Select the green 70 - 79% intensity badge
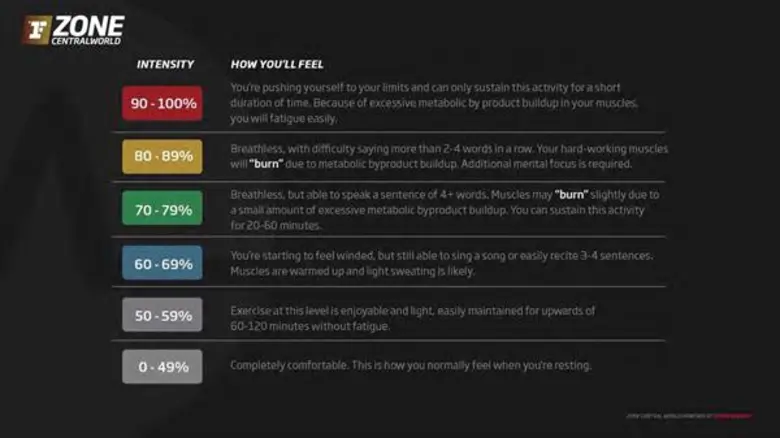 (x=162, y=210)
